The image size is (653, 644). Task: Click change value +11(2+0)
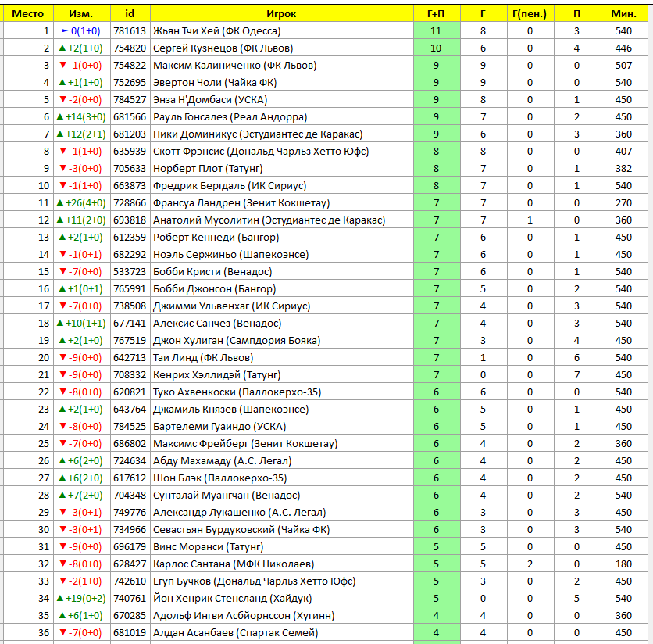[x=81, y=220]
